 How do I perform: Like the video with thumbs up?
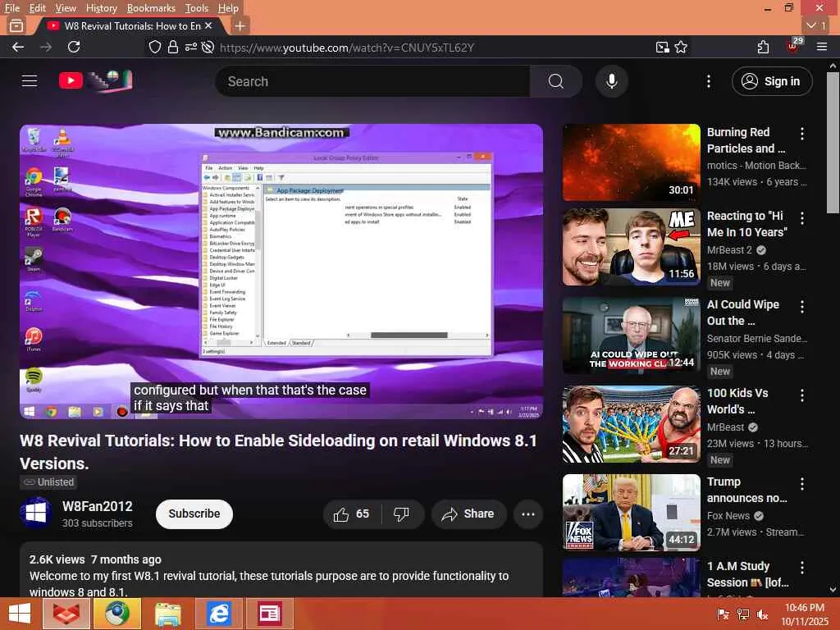pos(352,514)
